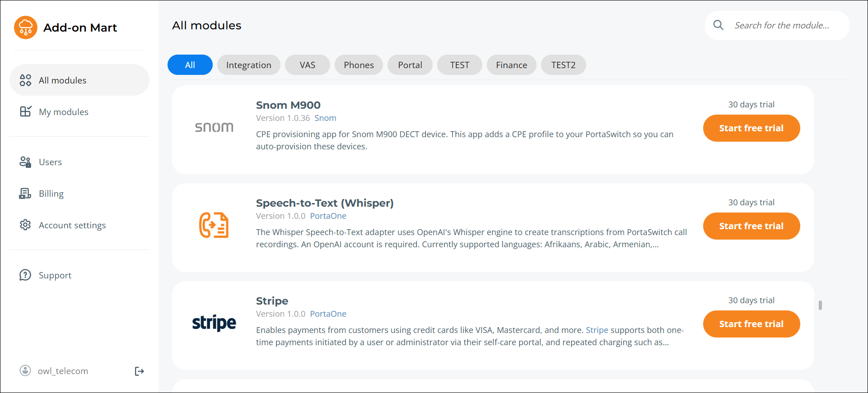The height and width of the screenshot is (393, 868).
Task: Open the Snom vendor link
Action: 326,118
